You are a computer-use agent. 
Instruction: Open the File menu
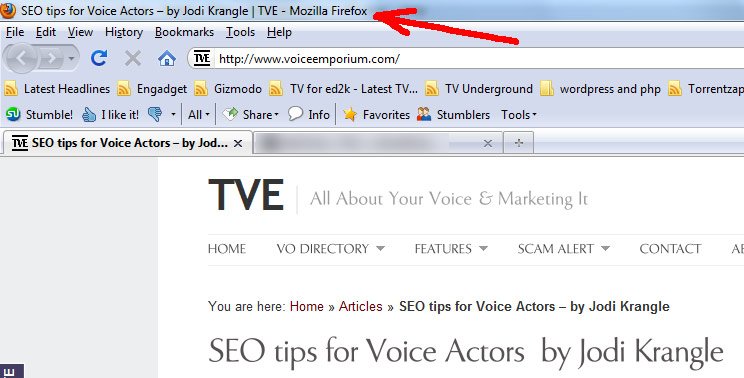pos(15,32)
